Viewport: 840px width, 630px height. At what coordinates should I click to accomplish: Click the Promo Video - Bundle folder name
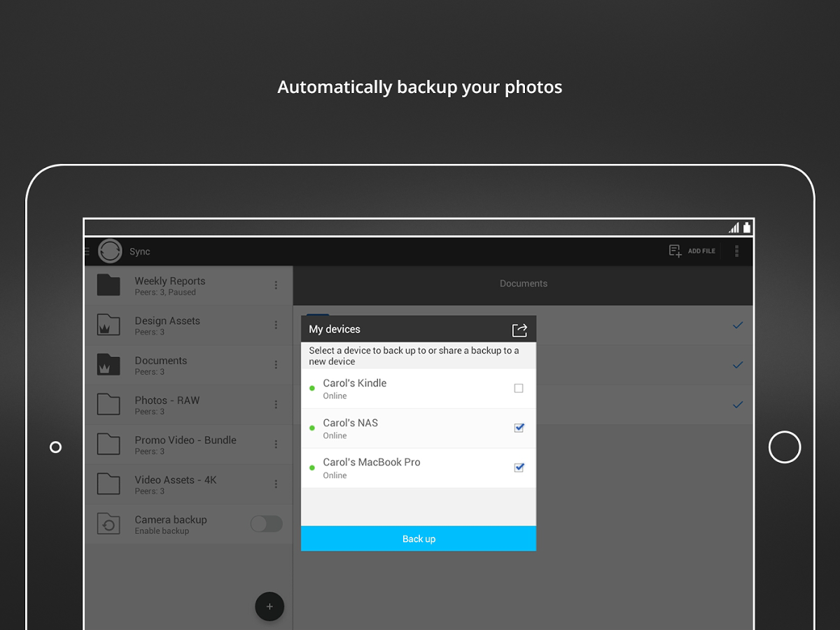pos(185,440)
